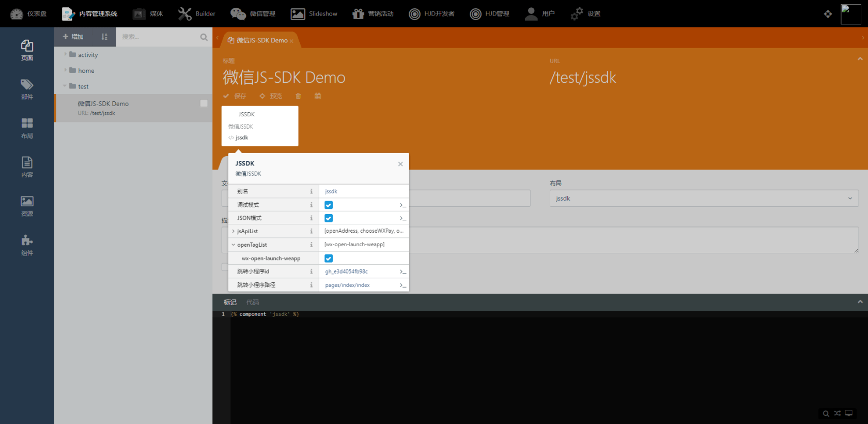Click the tab bar left arrow

[x=218, y=38]
